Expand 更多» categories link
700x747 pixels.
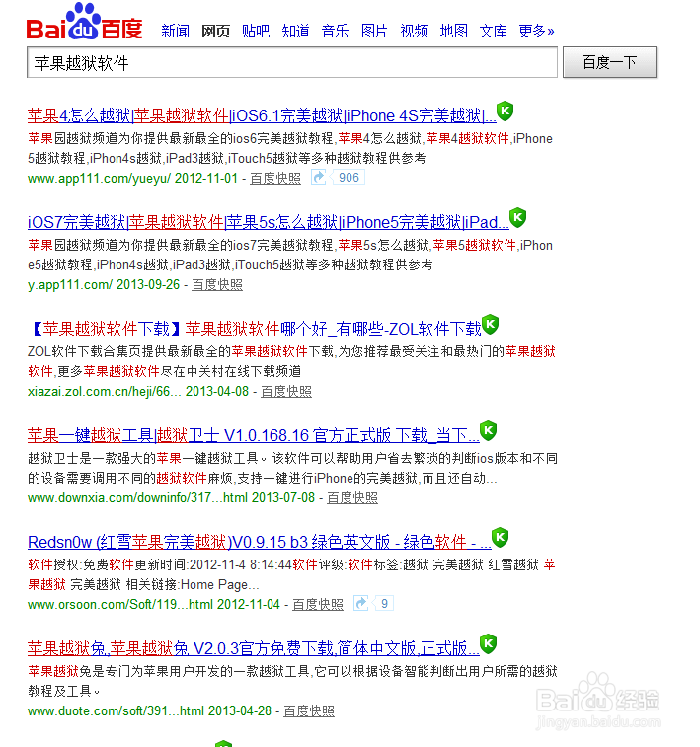click(x=536, y=31)
